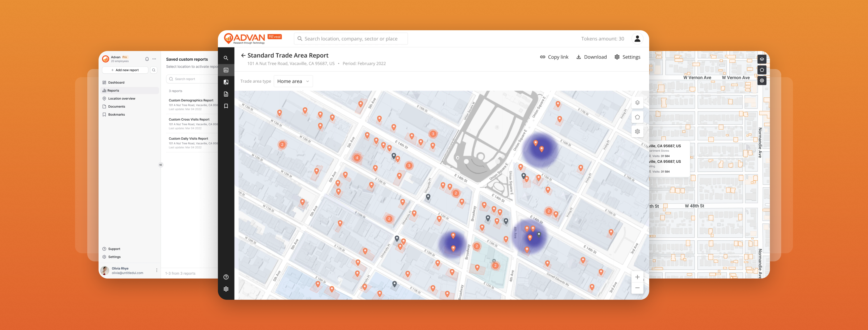This screenshot has width=868, height=330.
Task: Open document icon in dark sidebar
Action: pos(226,94)
